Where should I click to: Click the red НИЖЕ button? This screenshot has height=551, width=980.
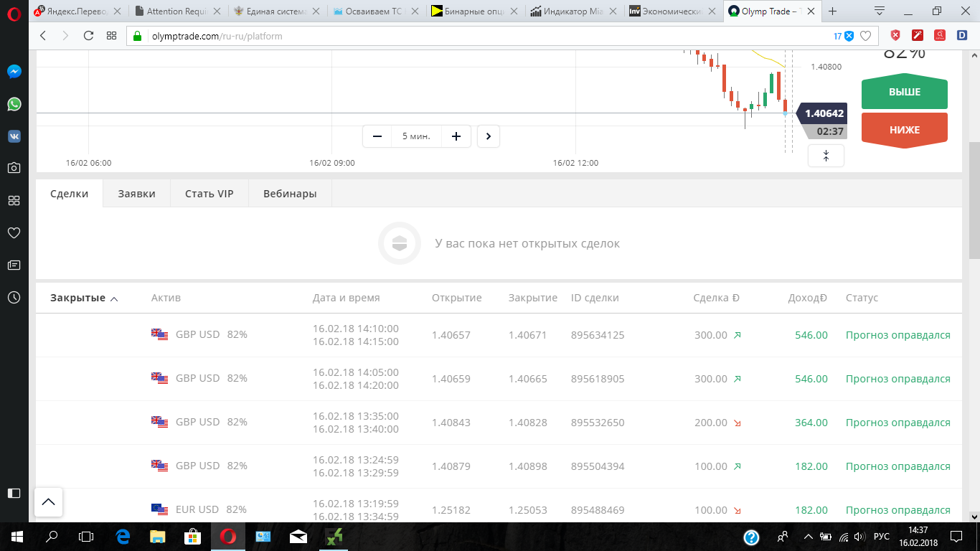(x=905, y=131)
